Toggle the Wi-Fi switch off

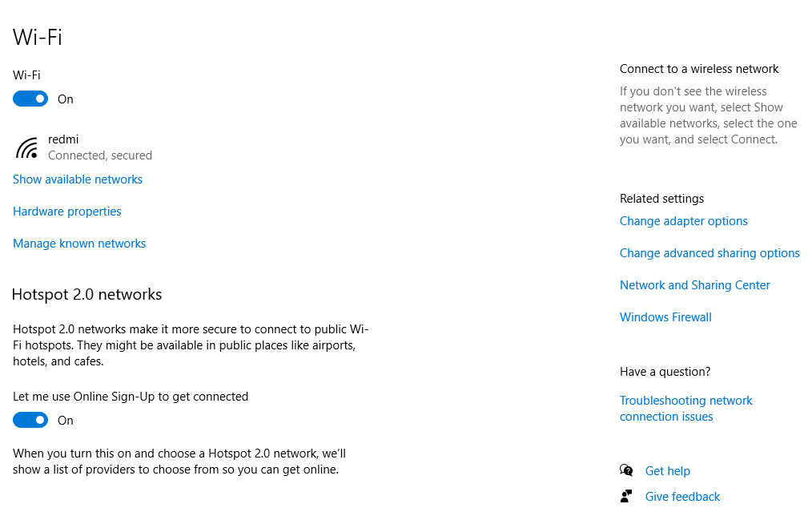point(30,99)
